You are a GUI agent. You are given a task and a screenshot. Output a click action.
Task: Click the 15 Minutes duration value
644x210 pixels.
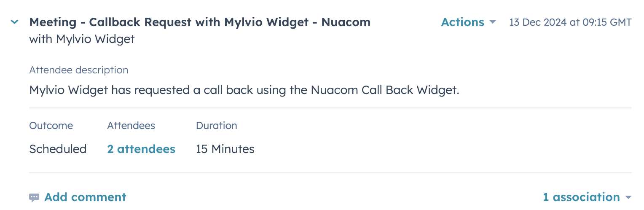pos(225,149)
